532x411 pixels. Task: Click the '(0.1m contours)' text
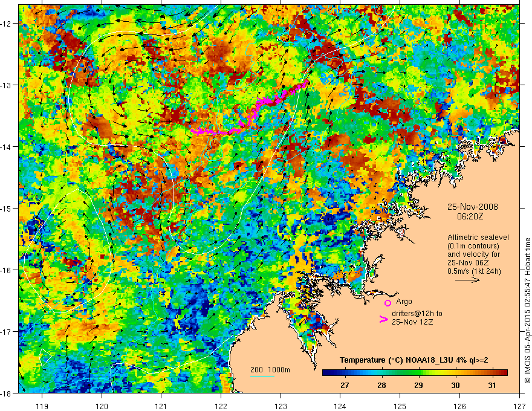pyautogui.click(x=473, y=246)
